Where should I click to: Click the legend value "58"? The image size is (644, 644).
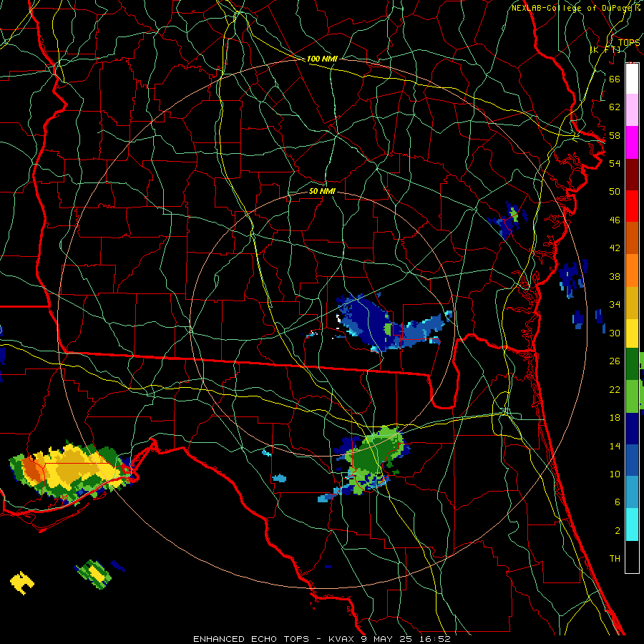(x=615, y=135)
